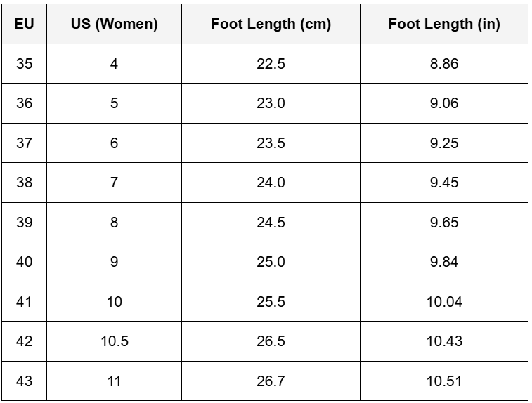The width and height of the screenshot is (532, 403).
Task: Select the 9.45 inch foot length cell
Action: pyautogui.click(x=444, y=183)
